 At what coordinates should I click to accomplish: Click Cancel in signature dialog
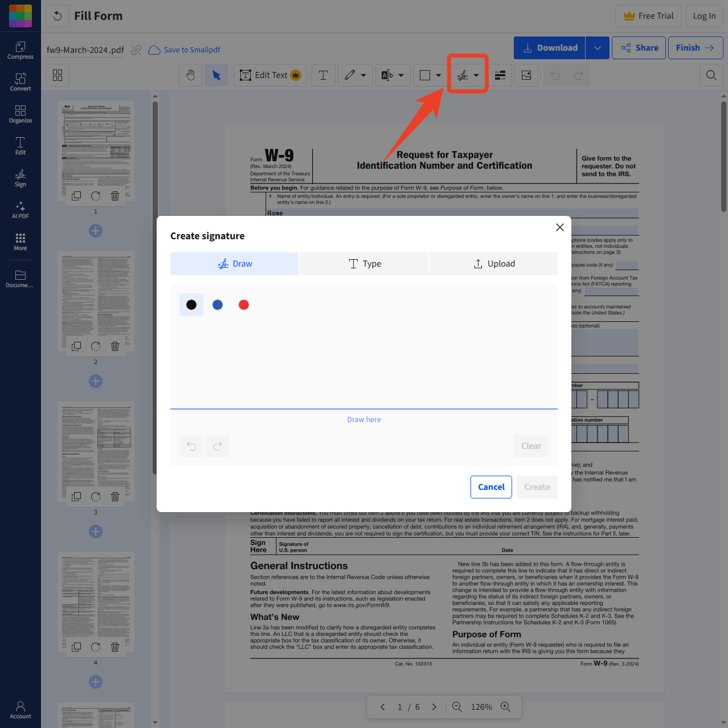[491, 487]
